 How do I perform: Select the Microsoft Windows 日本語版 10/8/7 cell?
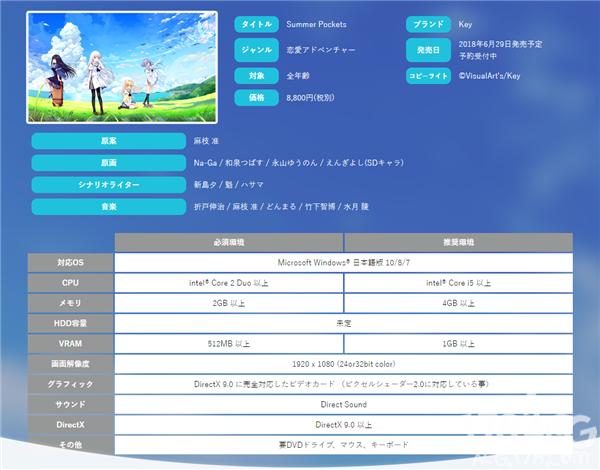coord(344,263)
